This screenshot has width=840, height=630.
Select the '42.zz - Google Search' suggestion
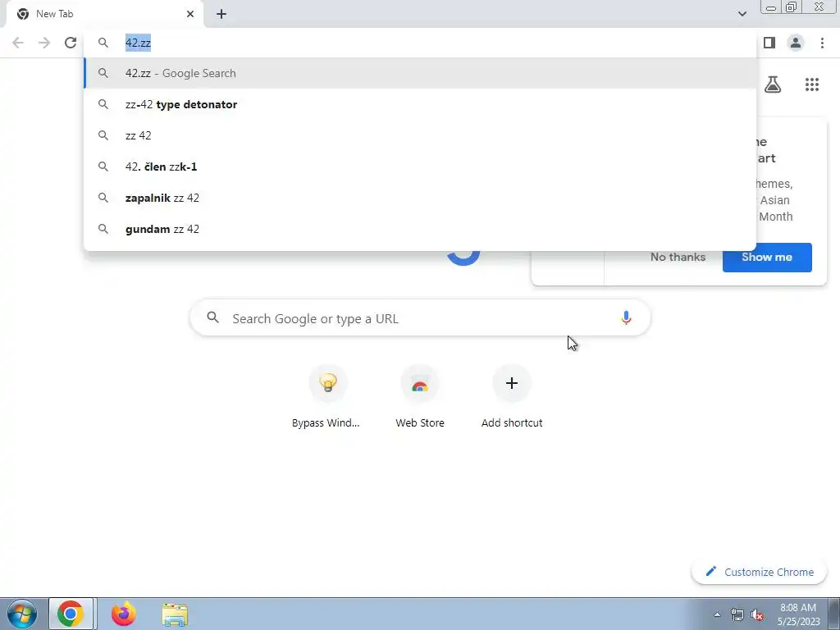pyautogui.click(x=420, y=73)
